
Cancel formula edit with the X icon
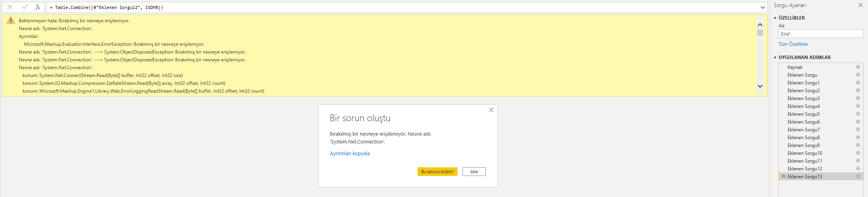tap(10, 7)
